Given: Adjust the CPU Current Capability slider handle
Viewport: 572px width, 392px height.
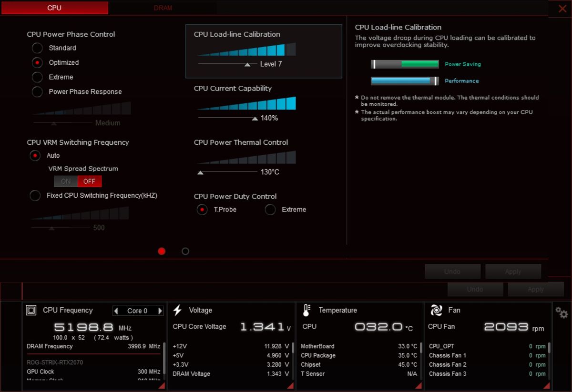Looking at the screenshot, I should pos(255,118).
